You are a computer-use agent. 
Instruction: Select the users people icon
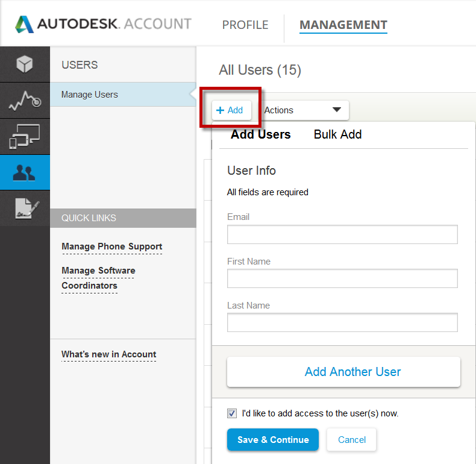25,172
